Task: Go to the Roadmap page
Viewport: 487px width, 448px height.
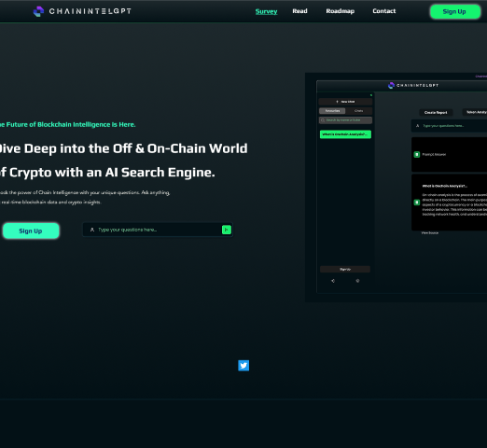Action: point(341,11)
